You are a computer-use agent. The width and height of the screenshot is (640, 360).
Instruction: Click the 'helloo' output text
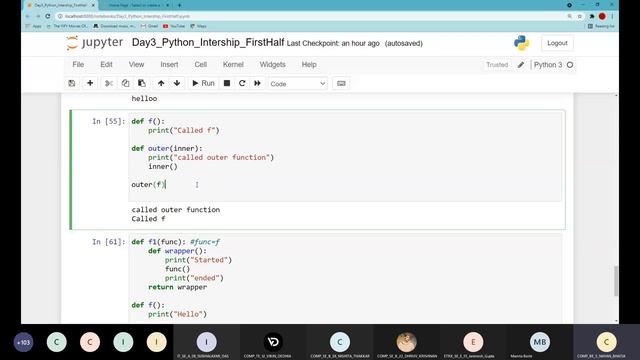tap(144, 98)
